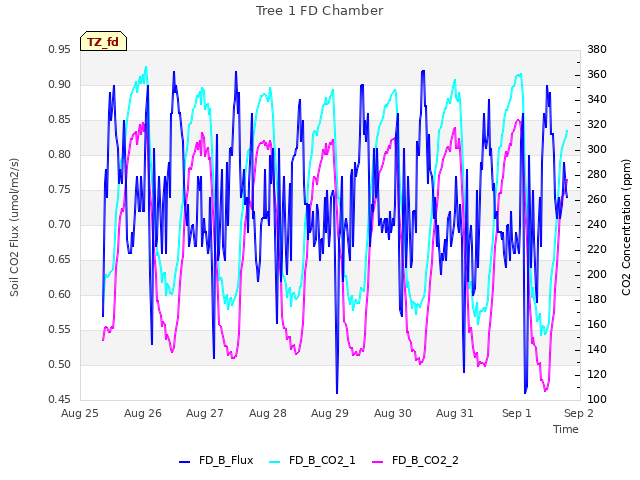Click the 0.70 left axis value

60,224
